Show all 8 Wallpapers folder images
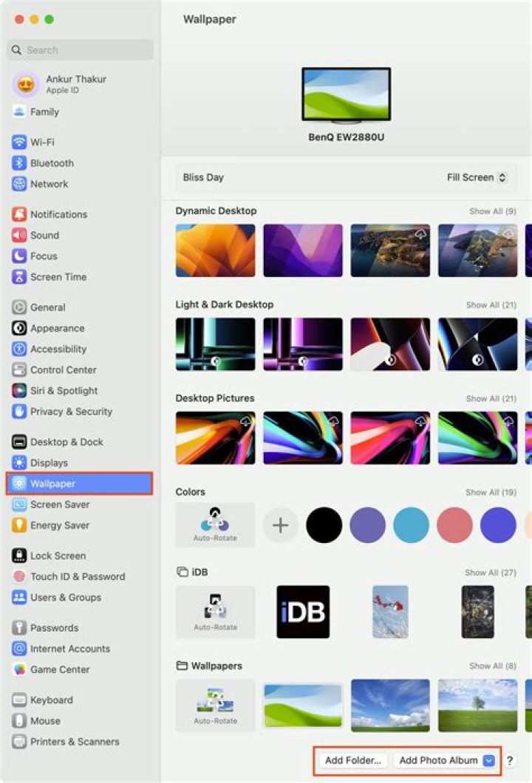Image resolution: width=532 pixels, height=783 pixels. pyautogui.click(x=493, y=666)
